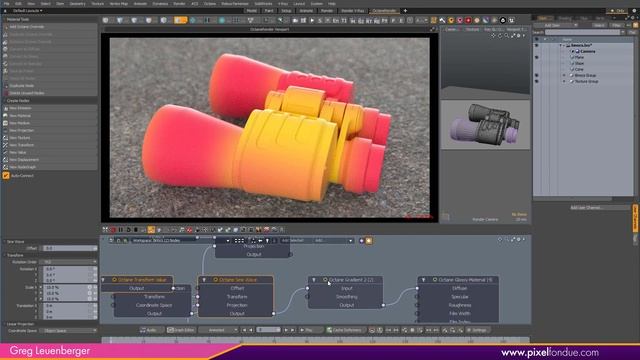
Task: Collapse the Octane Glossy Material node
Action: 423,280
